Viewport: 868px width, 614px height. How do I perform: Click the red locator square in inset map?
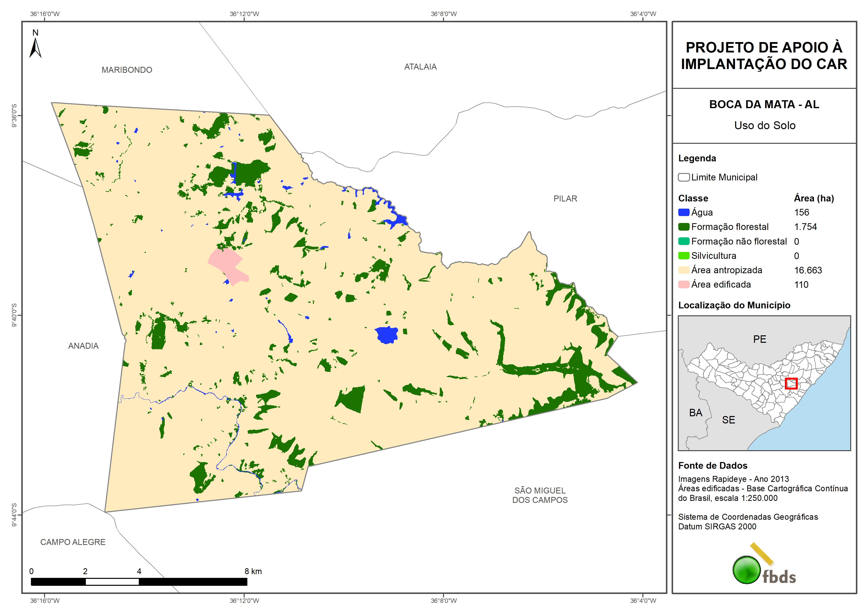click(791, 383)
